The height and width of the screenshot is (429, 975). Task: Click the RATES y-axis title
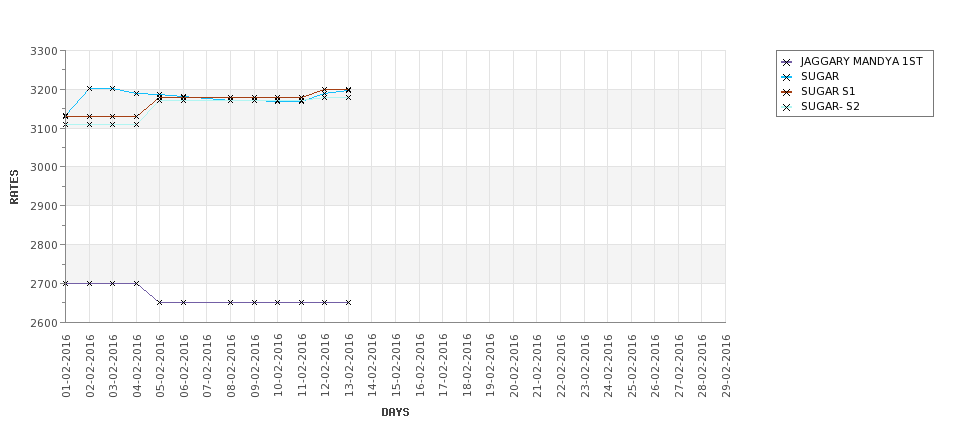click(14, 187)
